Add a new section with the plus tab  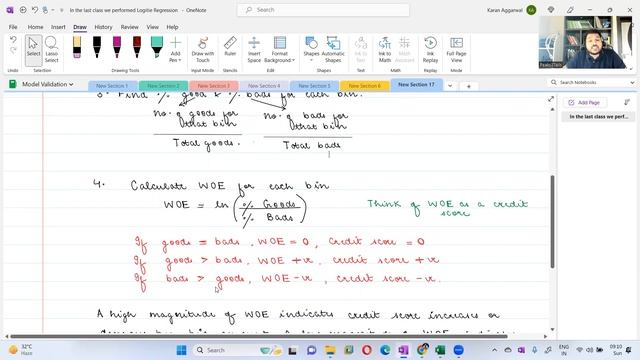click(469, 86)
